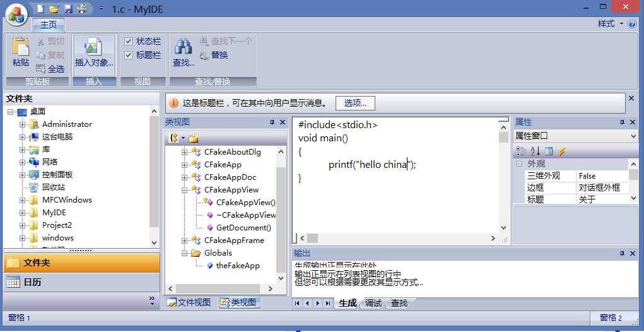Screen dimensions: 644x332
Task: Click the Replace (替换) icon
Action: pyautogui.click(x=205, y=55)
